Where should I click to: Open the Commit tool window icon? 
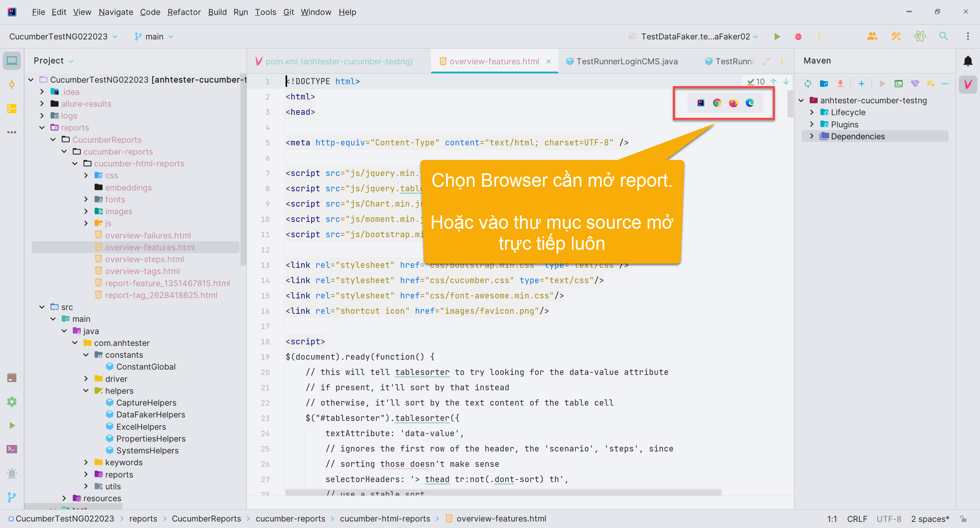point(12,85)
